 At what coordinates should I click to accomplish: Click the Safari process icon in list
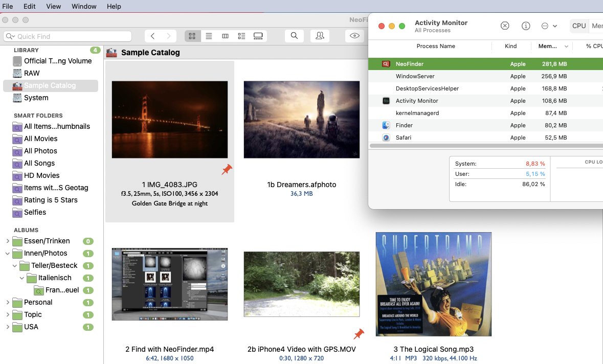coord(386,138)
